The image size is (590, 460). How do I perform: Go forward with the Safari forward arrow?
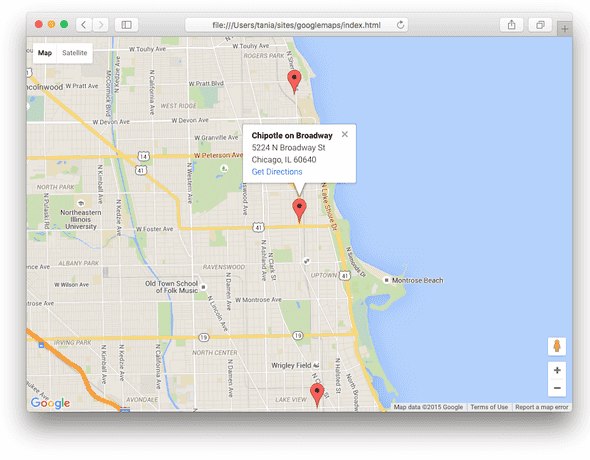(100, 25)
